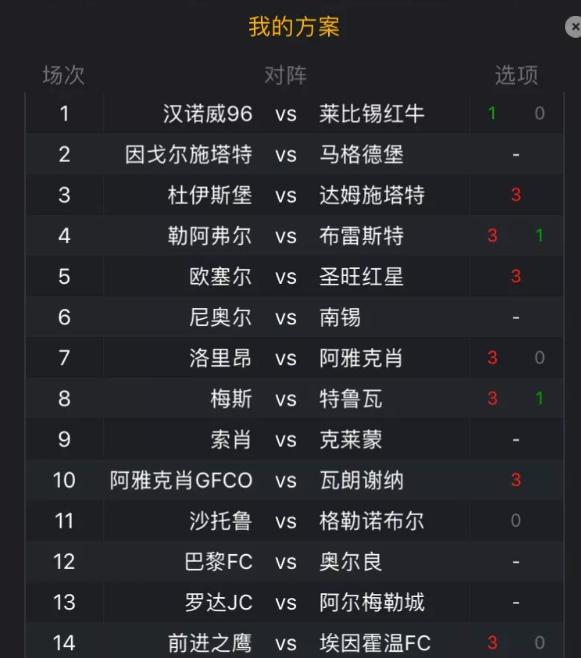Close the 我的方案 panel
This screenshot has height=658, width=581.
(573, 27)
